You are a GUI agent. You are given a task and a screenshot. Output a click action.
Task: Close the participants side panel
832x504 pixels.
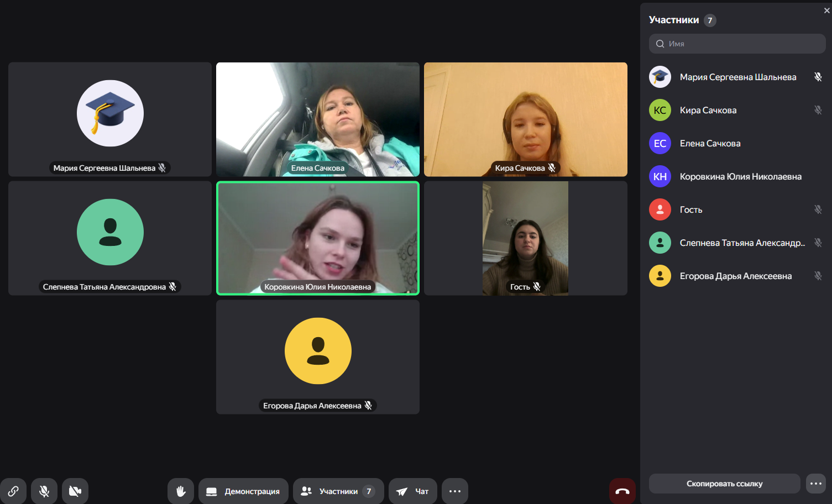click(826, 11)
